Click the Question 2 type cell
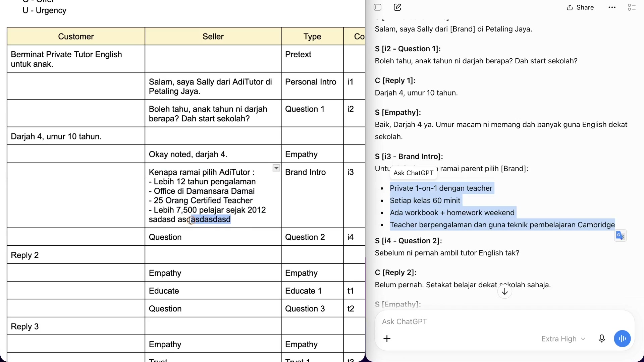The height and width of the screenshot is (362, 644). coord(312,237)
